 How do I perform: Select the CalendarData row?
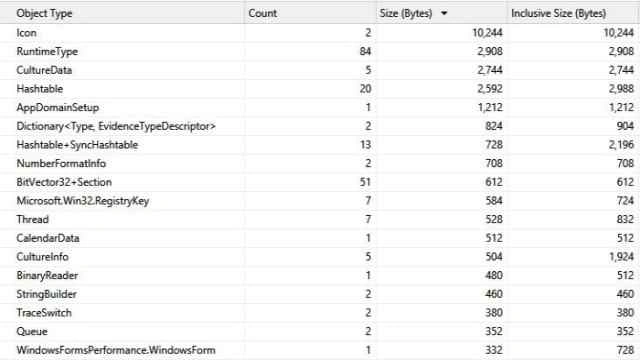tap(320, 238)
